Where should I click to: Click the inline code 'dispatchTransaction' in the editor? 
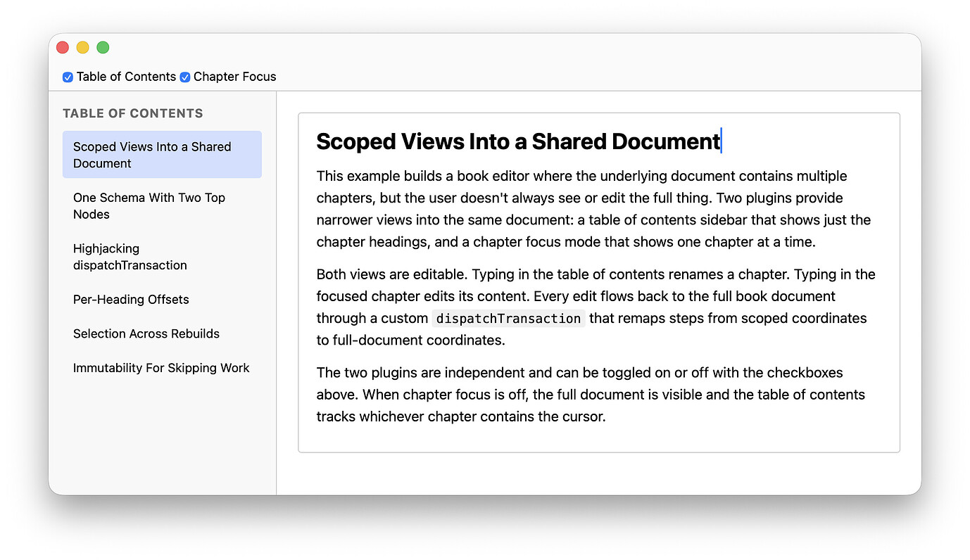pos(508,319)
